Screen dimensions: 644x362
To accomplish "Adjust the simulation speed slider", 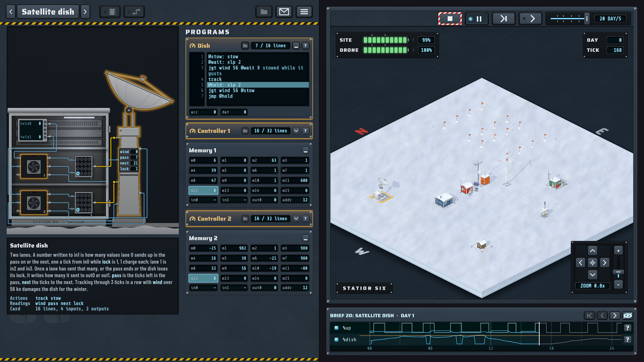I will 586,18.
